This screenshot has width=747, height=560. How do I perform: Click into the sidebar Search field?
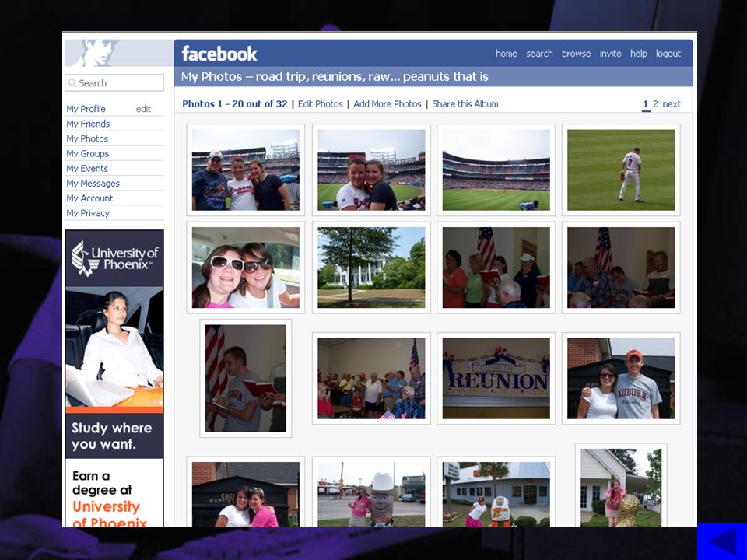[114, 83]
